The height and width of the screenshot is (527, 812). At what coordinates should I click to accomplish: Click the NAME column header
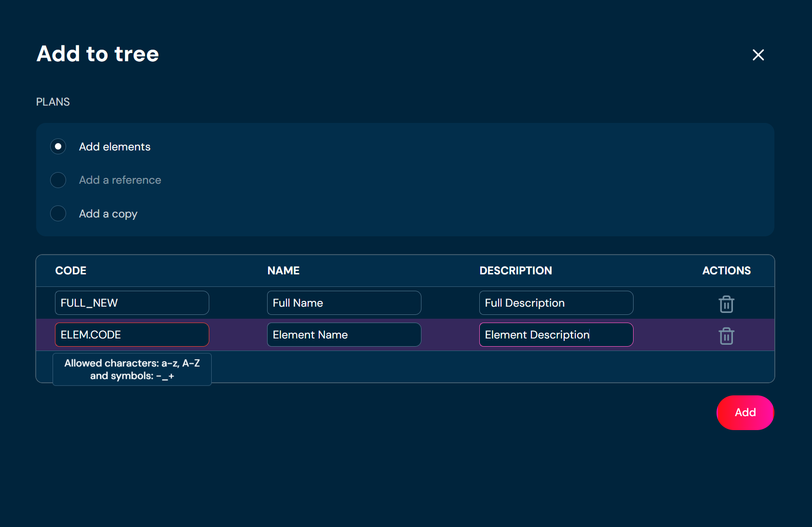tap(284, 270)
